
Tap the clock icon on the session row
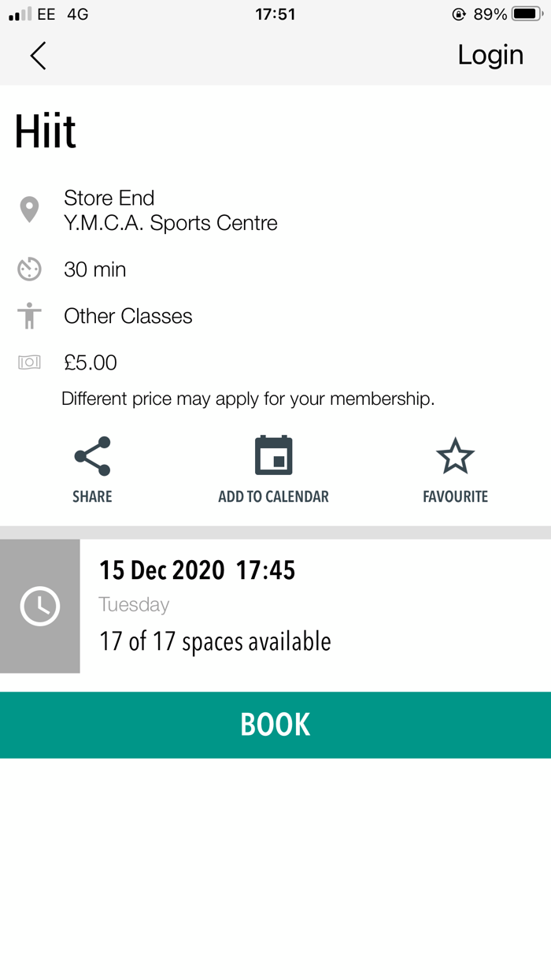(x=39, y=607)
